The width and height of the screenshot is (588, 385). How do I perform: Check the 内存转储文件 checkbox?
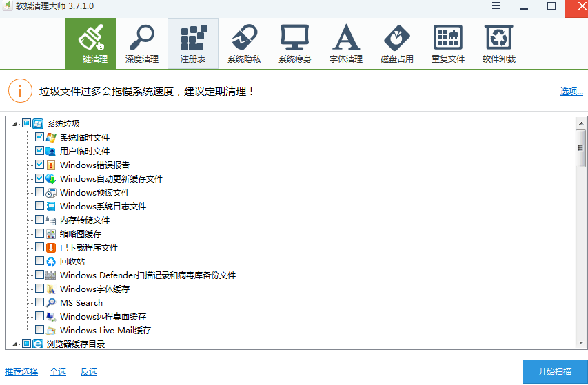[x=39, y=219]
